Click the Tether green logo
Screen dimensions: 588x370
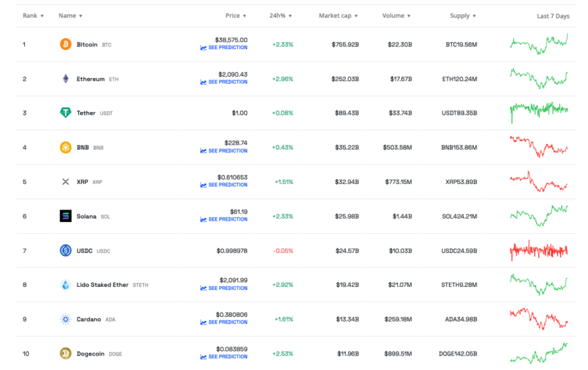66,113
